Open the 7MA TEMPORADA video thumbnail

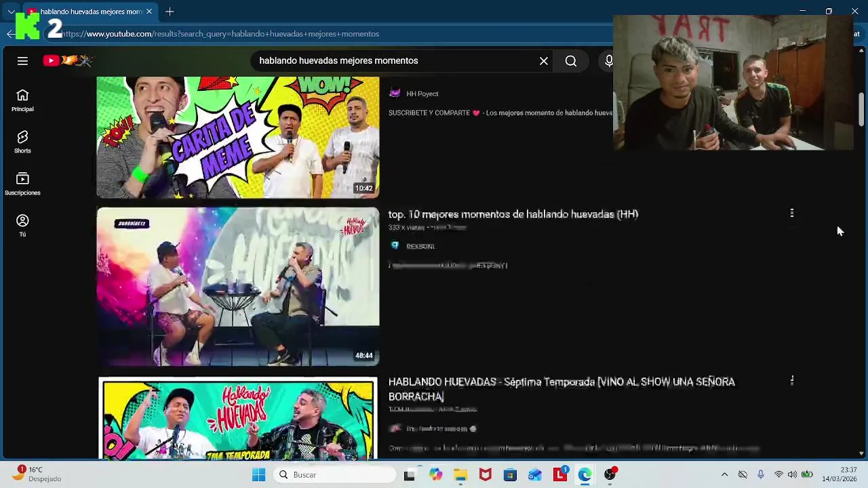pos(237,418)
